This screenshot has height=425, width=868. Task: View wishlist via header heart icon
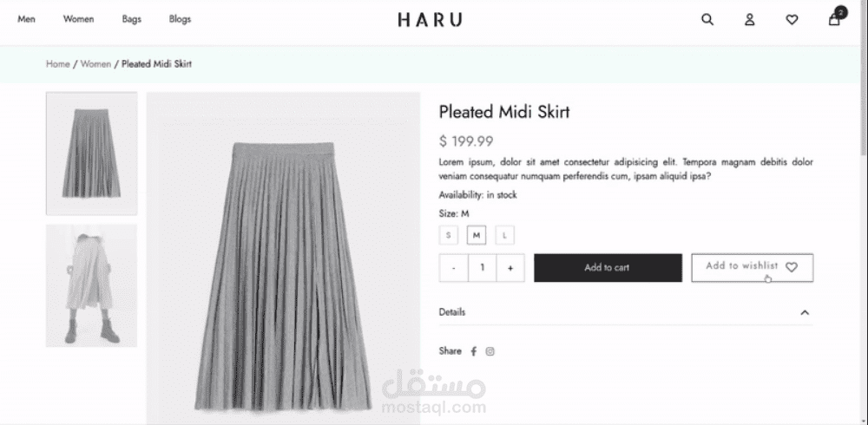click(x=792, y=20)
